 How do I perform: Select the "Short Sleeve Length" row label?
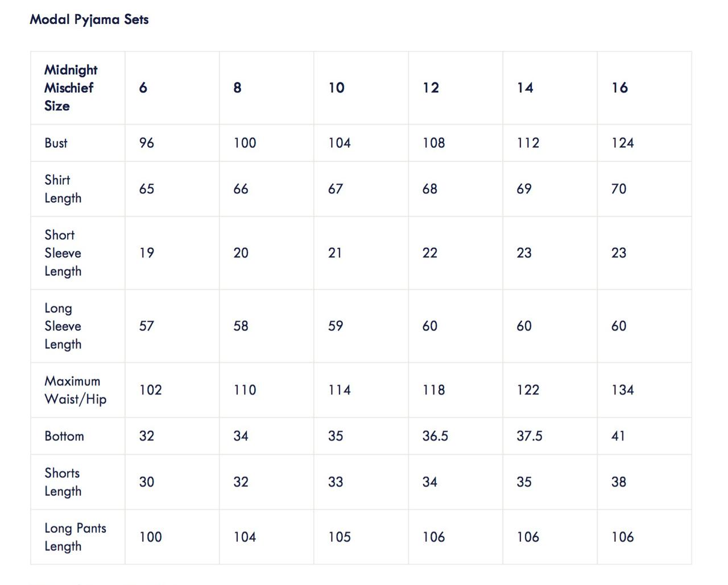63,253
